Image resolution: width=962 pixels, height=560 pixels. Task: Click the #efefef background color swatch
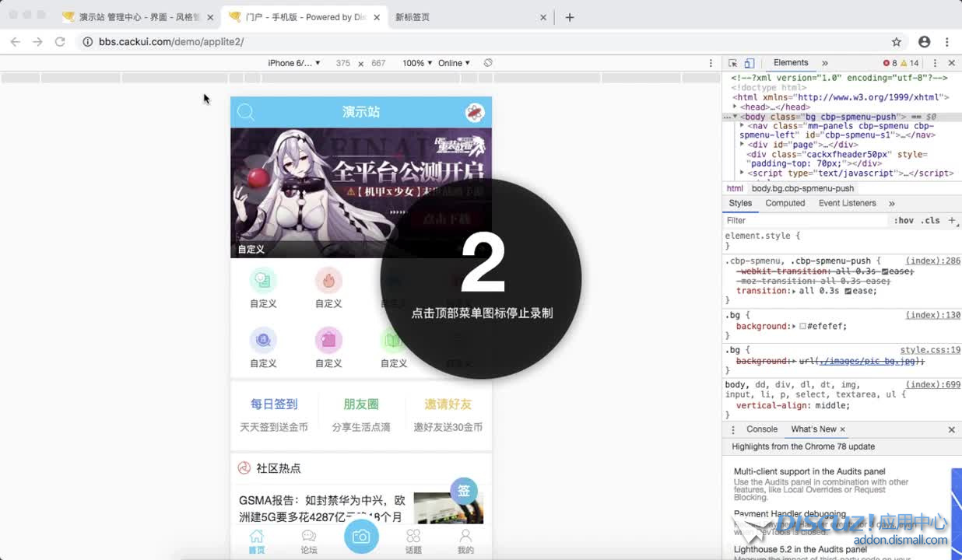[x=802, y=327]
